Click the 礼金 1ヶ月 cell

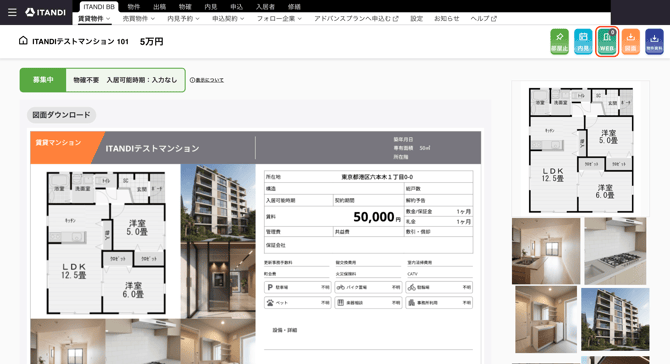tap(439, 222)
